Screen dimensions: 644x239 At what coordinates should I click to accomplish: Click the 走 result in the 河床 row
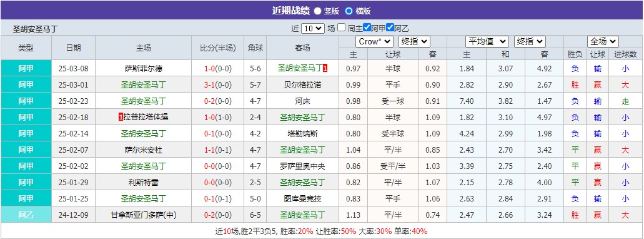(625, 101)
